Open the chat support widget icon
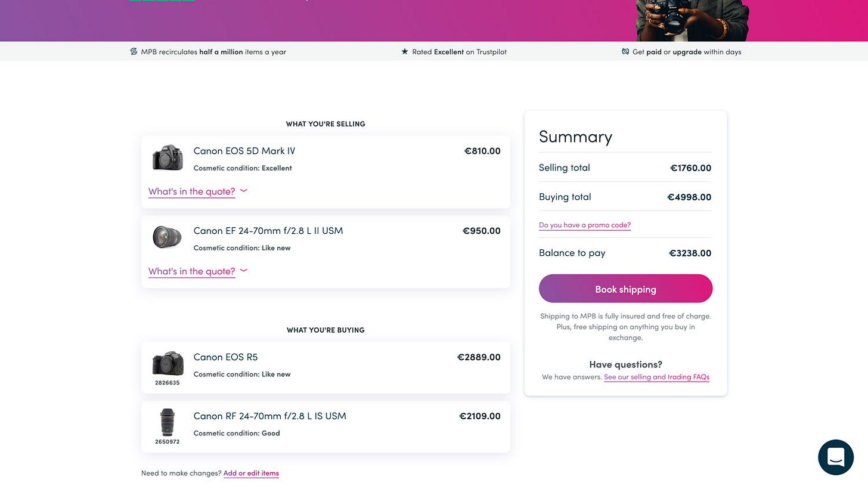Viewport: 868px width, 489px height. (835, 457)
